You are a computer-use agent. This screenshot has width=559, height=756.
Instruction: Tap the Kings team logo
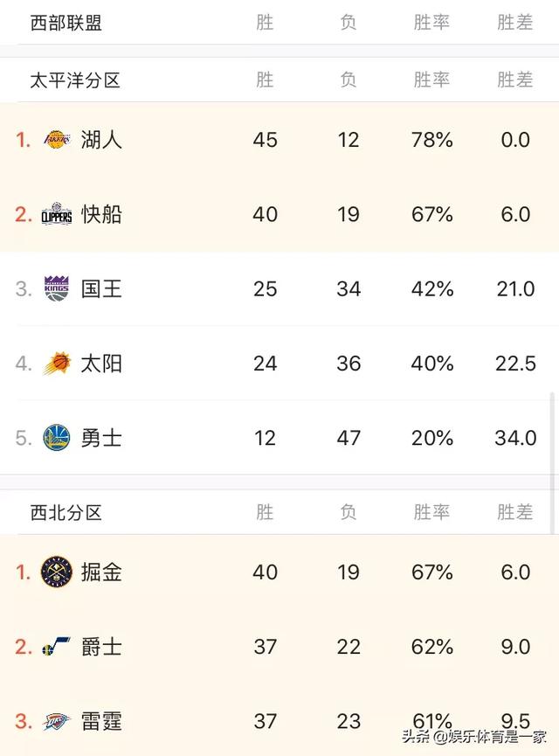[57, 288]
